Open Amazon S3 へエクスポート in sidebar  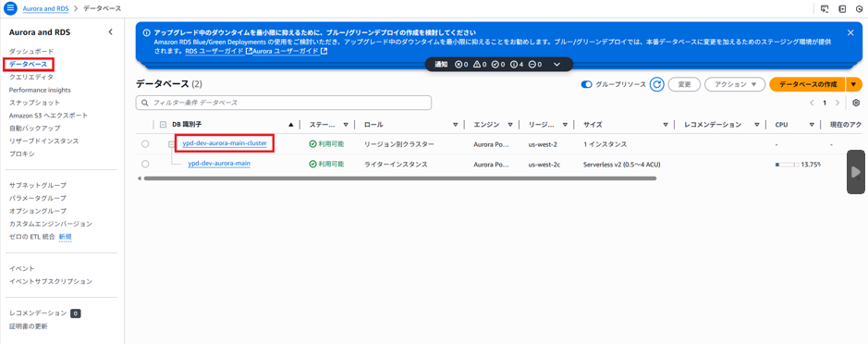49,116
